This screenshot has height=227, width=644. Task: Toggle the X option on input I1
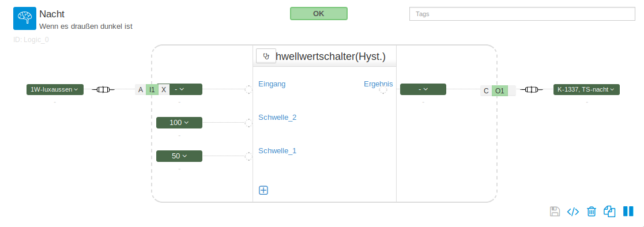[164, 89]
